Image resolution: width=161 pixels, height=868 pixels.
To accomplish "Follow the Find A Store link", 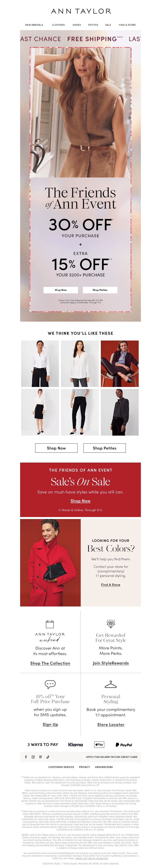I will [x=111, y=585].
